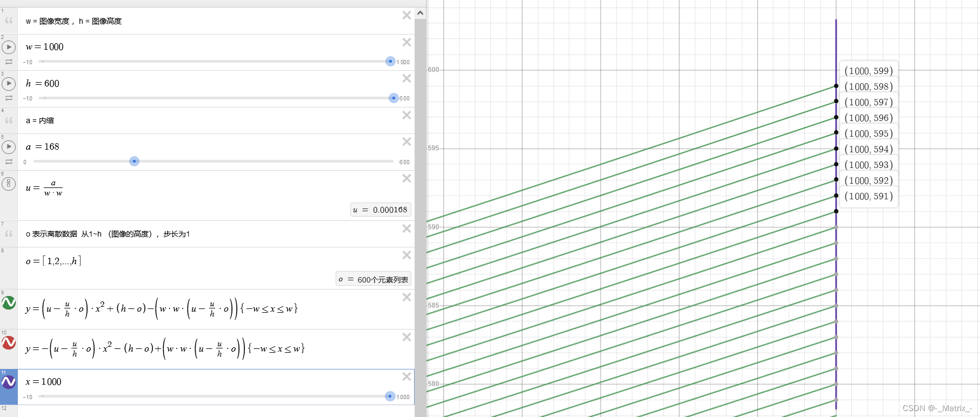The height and width of the screenshot is (417, 980).
Task: Click quote icon of w = 图像宽度 note
Action: (x=9, y=21)
